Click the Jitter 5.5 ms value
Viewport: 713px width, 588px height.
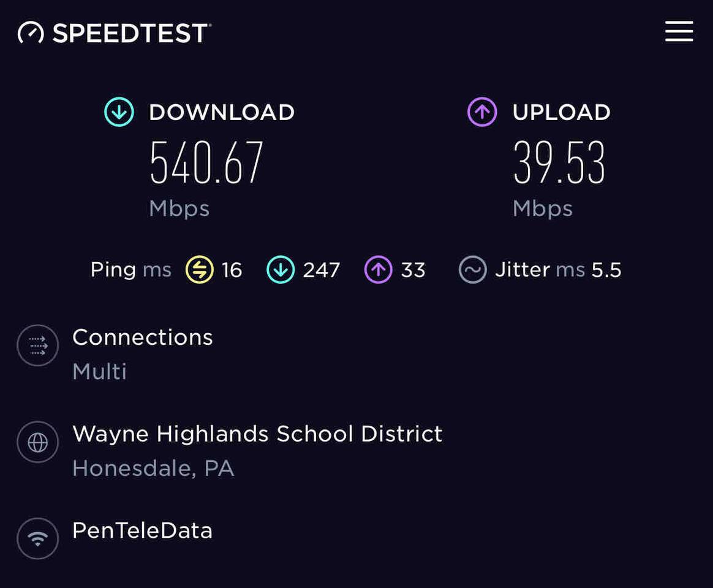click(x=606, y=270)
